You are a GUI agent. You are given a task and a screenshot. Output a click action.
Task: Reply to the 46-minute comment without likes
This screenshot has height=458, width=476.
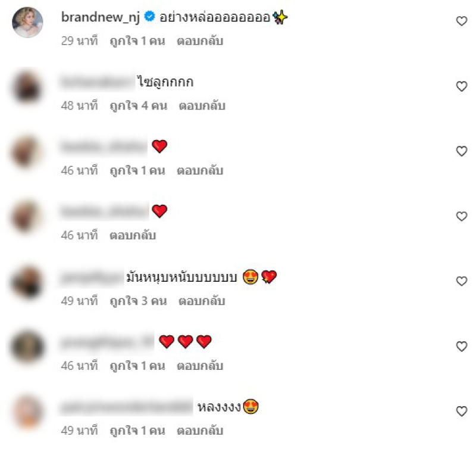tap(133, 235)
